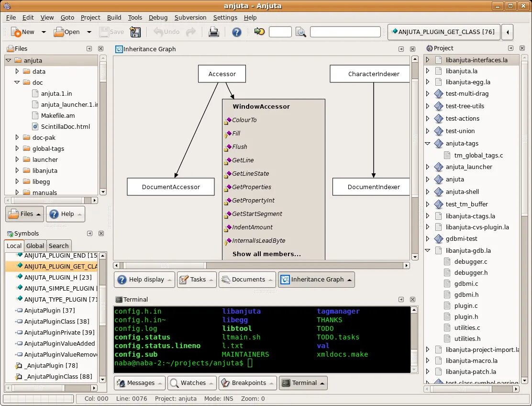
Task: Iconify the Inheritance Graph panel
Action: click(x=401, y=49)
